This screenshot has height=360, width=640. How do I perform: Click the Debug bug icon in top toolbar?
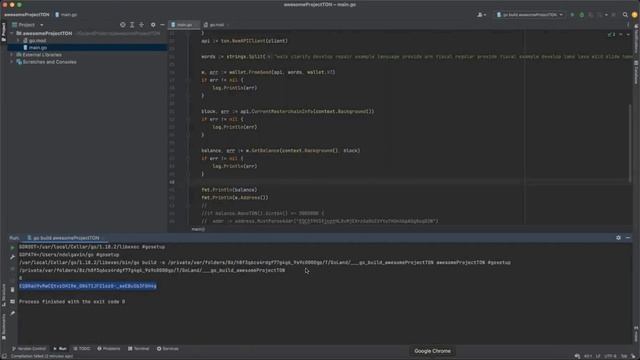582,15
